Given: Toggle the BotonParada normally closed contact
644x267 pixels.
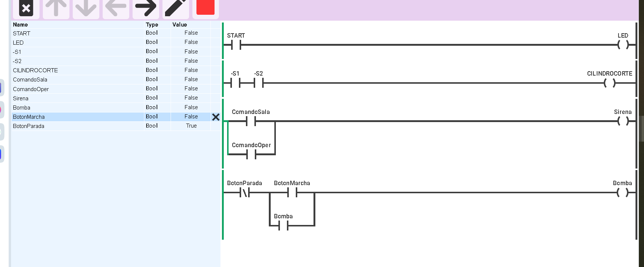Looking at the screenshot, I should (x=244, y=192).
